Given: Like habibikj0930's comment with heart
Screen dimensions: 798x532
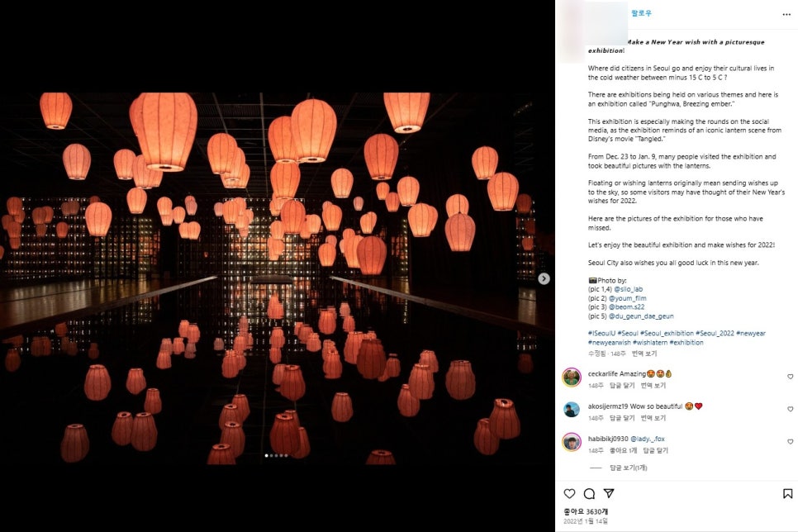Looking at the screenshot, I should click(x=790, y=441).
